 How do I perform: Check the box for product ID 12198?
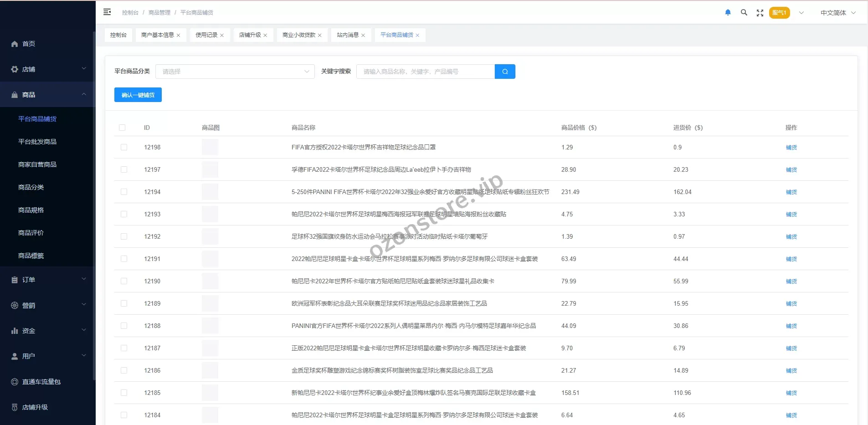coord(124,147)
